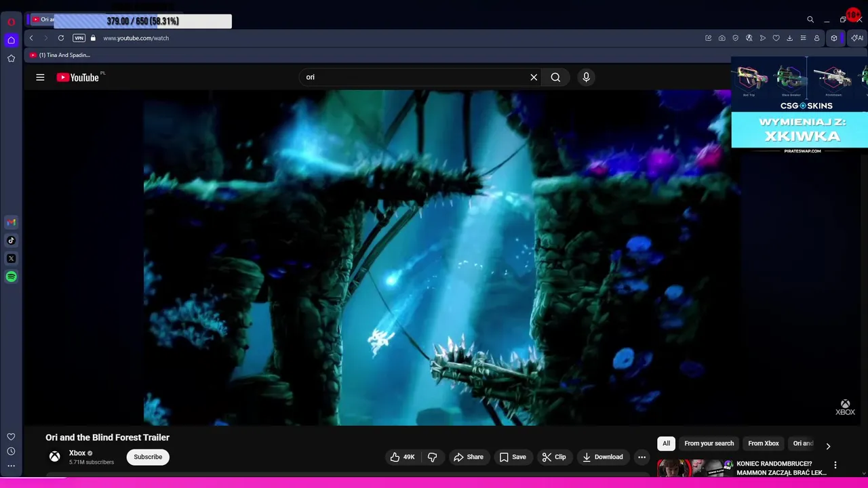
Task: Select the 'From Xbox' chip
Action: point(764,443)
